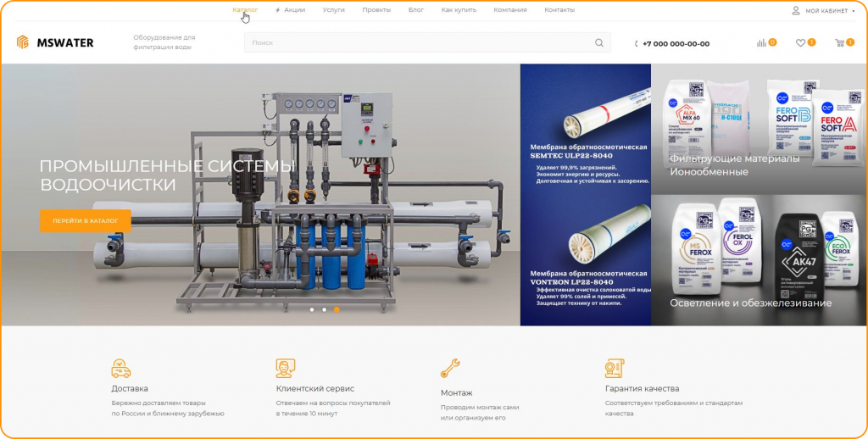Click the Монтаж wrench icon
Image resolution: width=868 pixels, height=439 pixels.
pyautogui.click(x=450, y=369)
